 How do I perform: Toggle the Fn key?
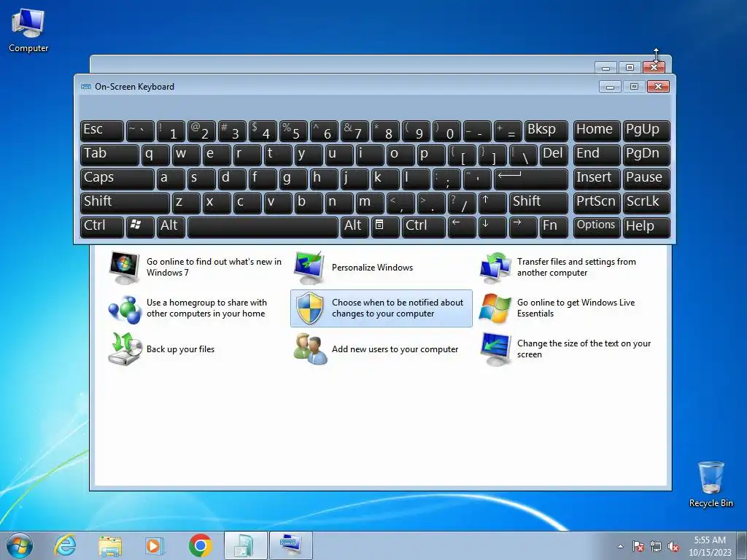(x=554, y=226)
